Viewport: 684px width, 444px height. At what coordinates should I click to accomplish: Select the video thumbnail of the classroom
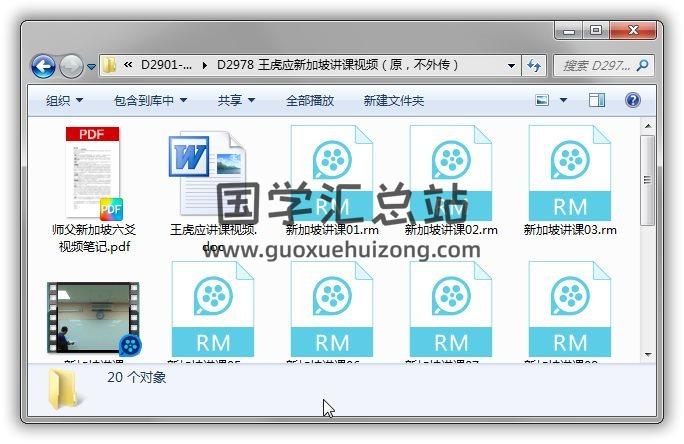pyautogui.click(x=94, y=318)
